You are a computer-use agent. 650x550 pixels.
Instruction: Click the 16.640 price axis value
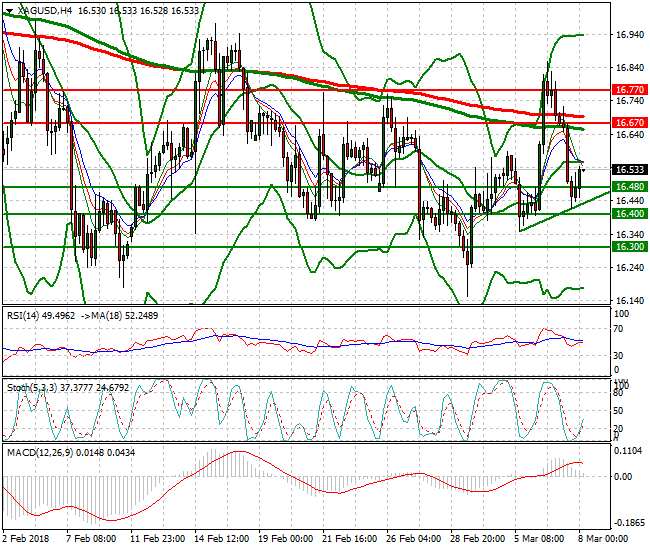(x=630, y=135)
